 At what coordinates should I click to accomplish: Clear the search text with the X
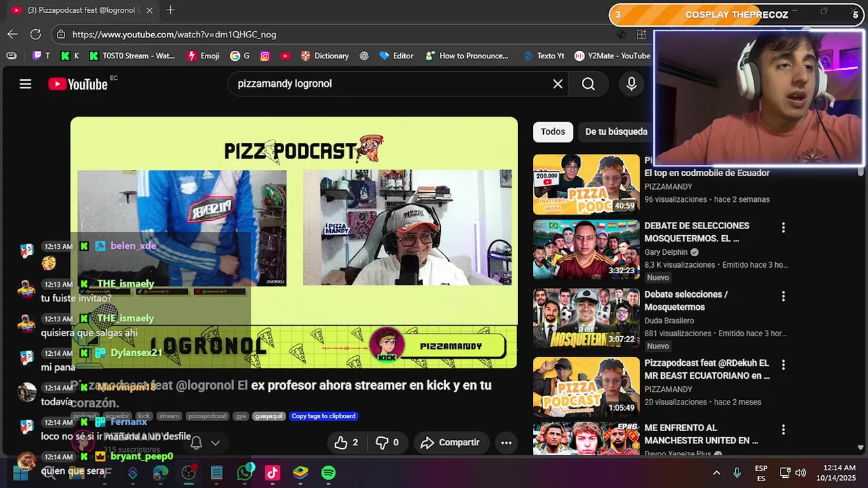tap(557, 84)
